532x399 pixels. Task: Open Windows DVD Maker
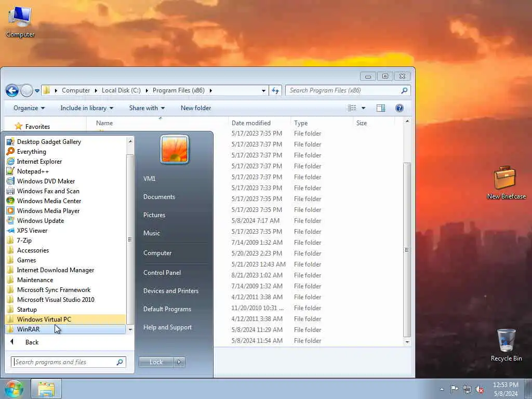[65, 181]
